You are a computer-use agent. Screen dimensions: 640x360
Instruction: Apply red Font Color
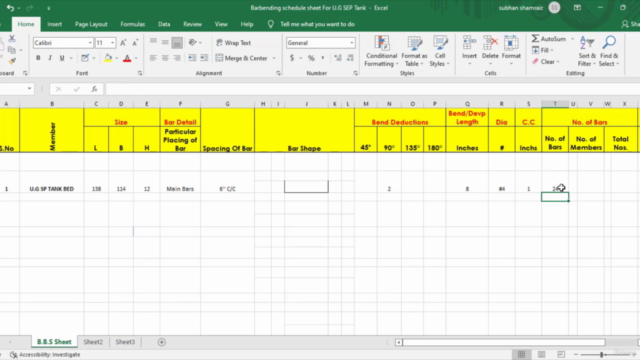pyautogui.click(x=127, y=58)
